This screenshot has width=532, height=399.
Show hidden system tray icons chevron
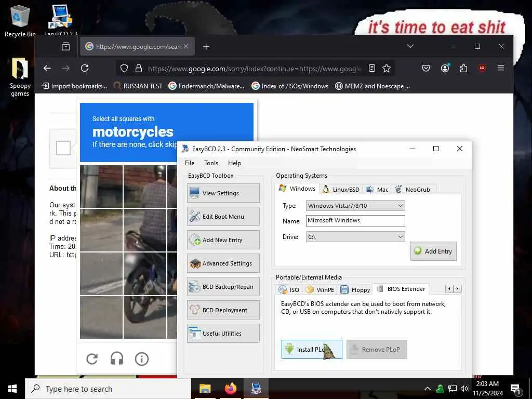click(428, 389)
